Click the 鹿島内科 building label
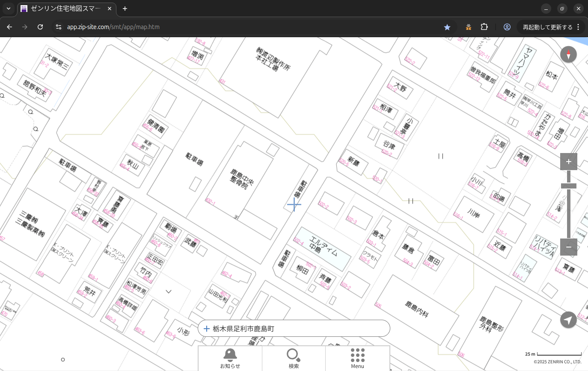Screen dimensions: 588x371 click(x=416, y=309)
